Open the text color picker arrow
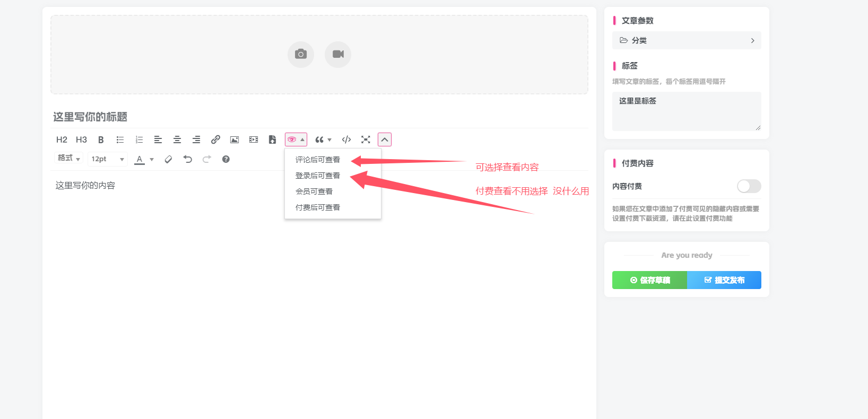Screen dimensions: 868x419 point(152,159)
